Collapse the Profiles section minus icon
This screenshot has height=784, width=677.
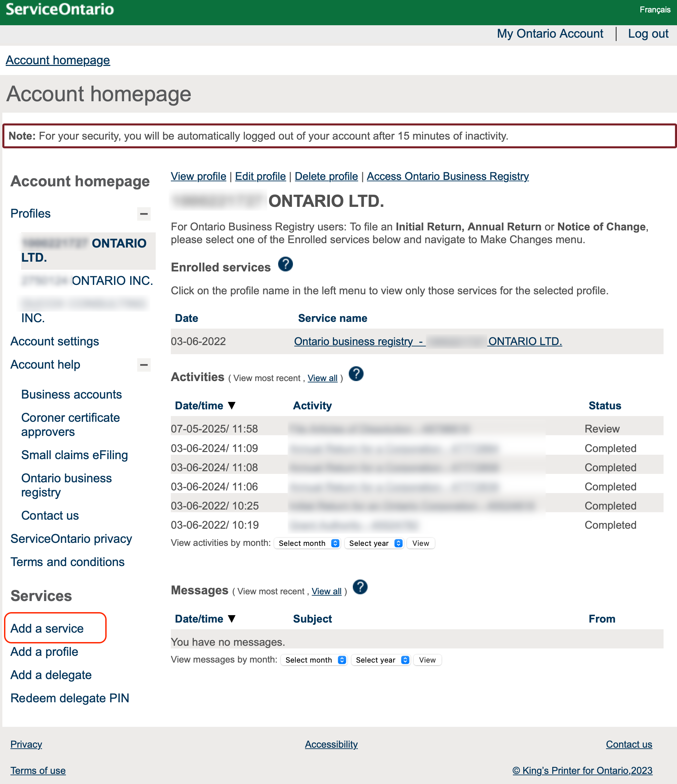click(144, 214)
